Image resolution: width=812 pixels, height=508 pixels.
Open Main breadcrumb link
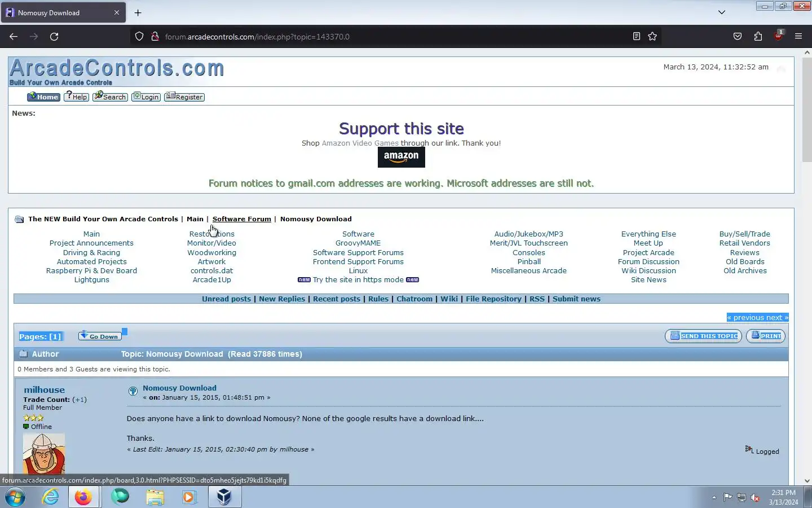195,219
